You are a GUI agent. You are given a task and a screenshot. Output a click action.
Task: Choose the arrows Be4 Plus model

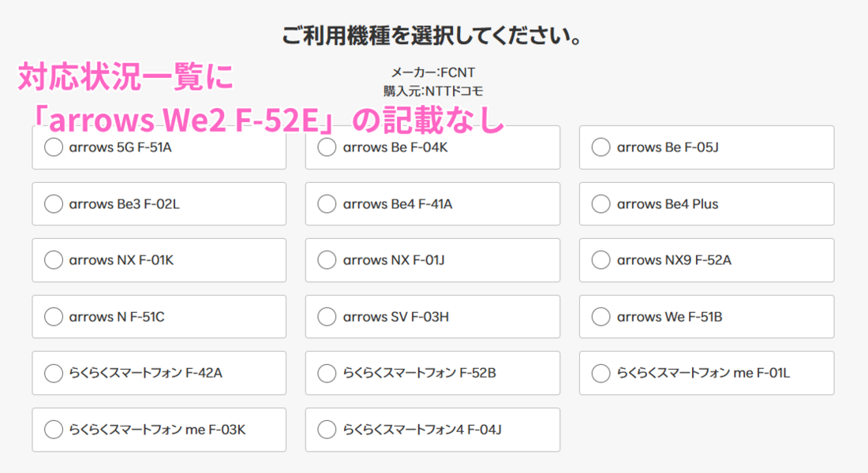[600, 204]
